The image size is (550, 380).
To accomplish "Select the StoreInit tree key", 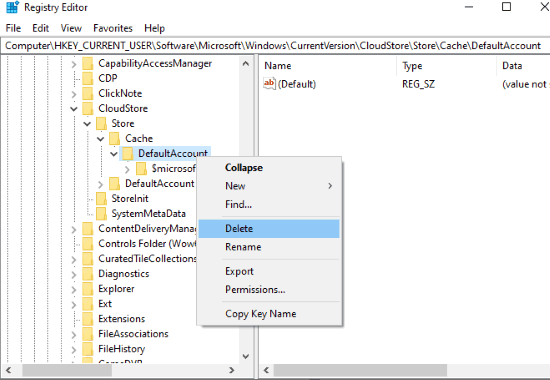I will 130,199.
